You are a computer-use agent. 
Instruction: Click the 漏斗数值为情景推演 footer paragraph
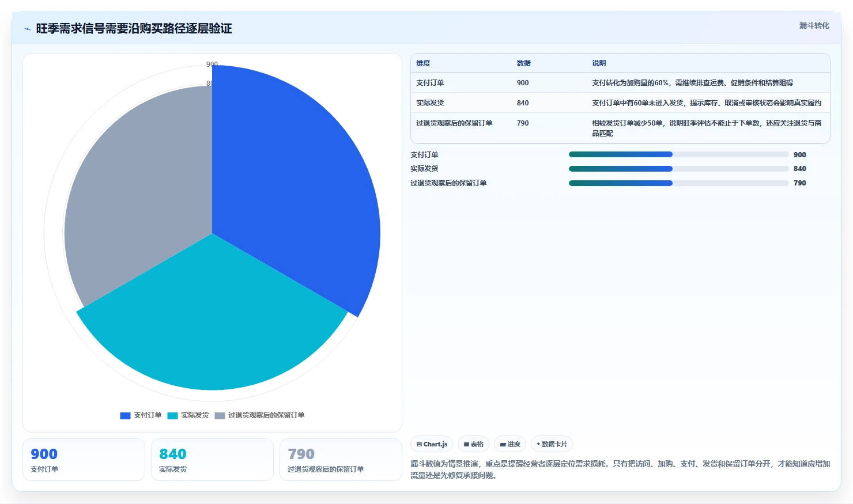point(620,469)
